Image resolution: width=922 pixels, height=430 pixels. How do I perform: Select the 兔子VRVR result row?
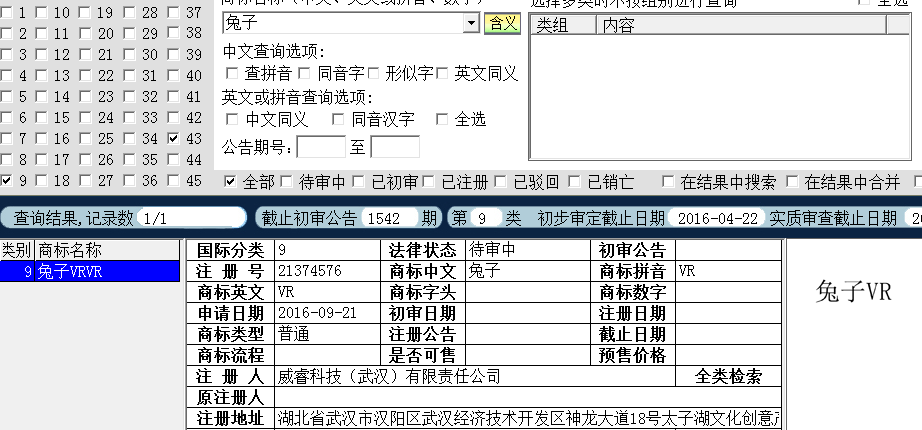90,271
